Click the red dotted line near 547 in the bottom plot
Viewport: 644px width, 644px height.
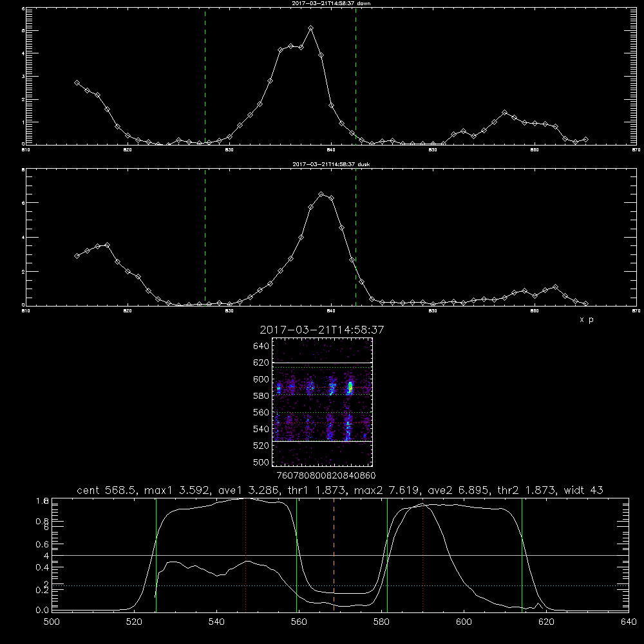click(x=245, y=554)
